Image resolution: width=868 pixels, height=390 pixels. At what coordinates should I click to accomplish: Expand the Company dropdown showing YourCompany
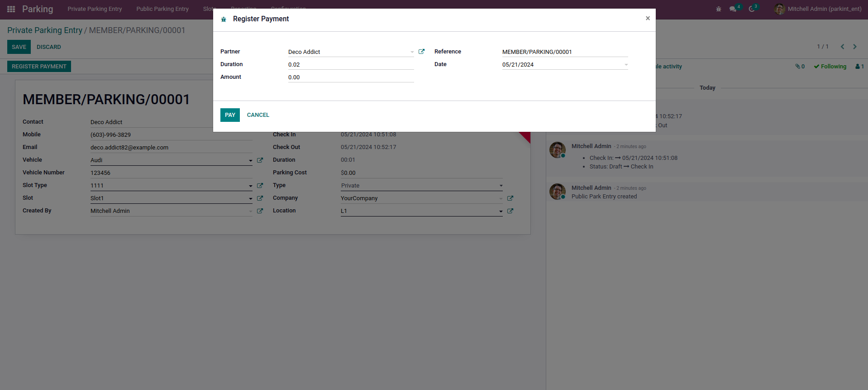click(x=501, y=199)
